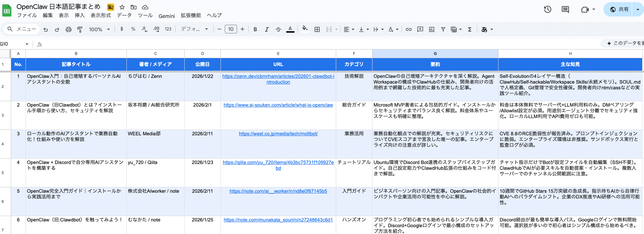Click the borders grid icon

[x=317, y=29]
